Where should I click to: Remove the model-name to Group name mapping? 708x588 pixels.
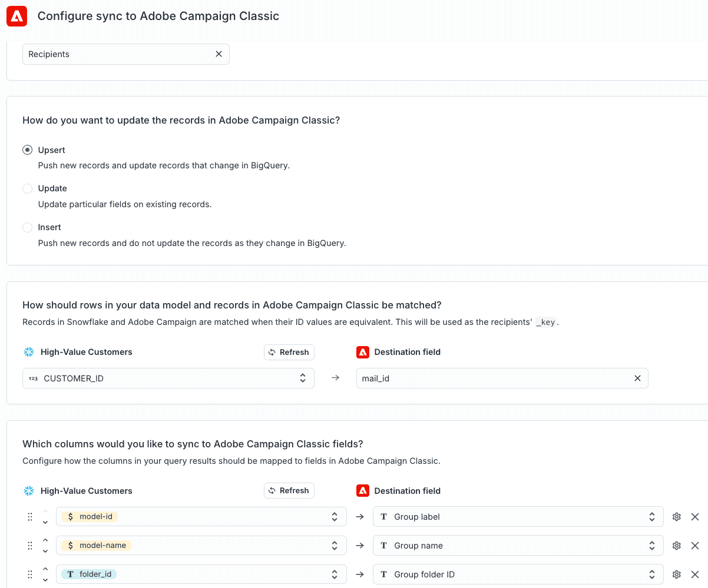695,546
